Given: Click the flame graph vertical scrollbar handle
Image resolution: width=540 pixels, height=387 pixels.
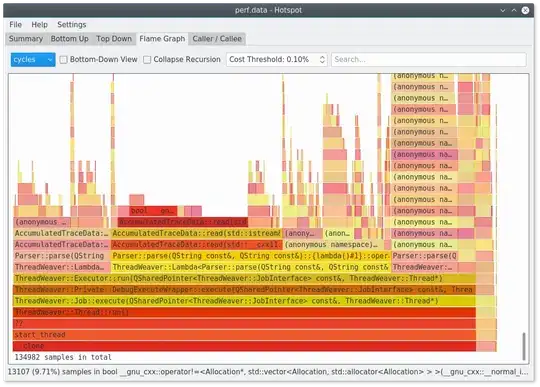Looking at the screenshot, I should [524, 346].
